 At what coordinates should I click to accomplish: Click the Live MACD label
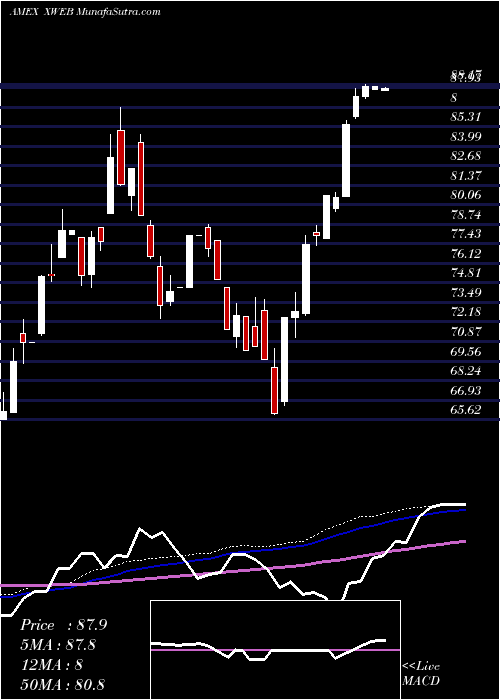421,673
